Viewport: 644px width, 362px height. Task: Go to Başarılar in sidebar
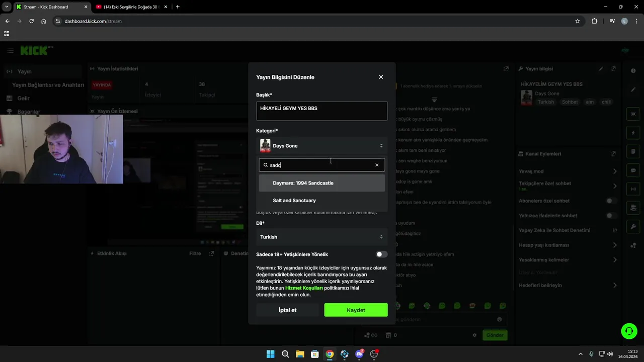28,112
